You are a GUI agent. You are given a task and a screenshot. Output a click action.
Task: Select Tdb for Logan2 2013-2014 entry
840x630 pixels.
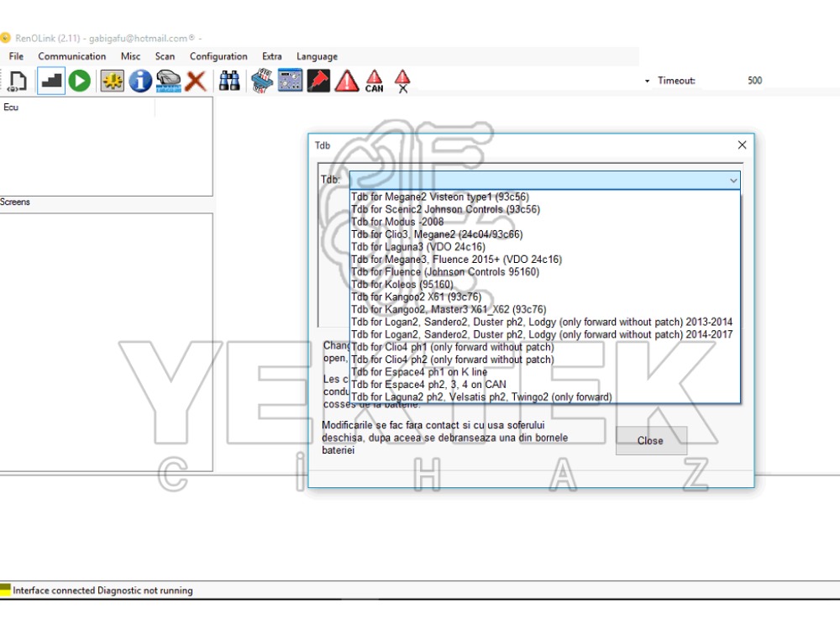[545, 322]
